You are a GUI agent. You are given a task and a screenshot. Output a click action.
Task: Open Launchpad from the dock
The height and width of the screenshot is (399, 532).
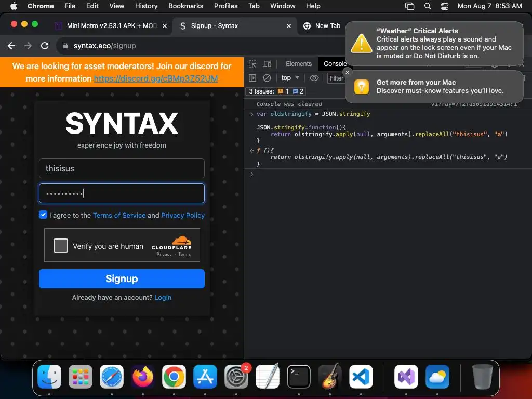pos(81,377)
